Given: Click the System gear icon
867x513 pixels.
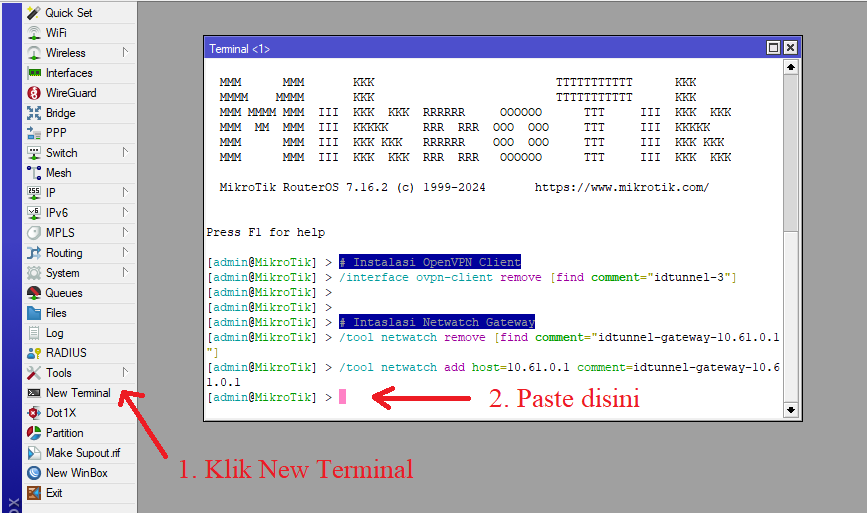Looking at the screenshot, I should coord(34,273).
